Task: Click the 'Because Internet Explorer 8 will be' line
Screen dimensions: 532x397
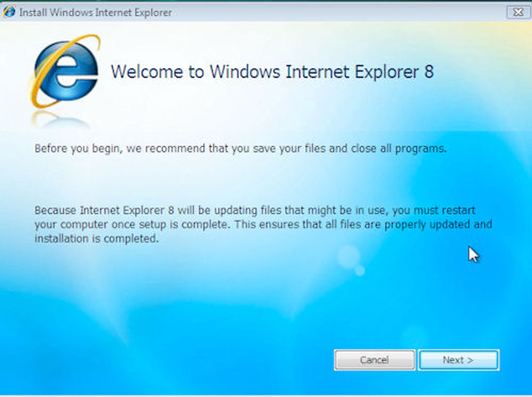Action: pos(255,210)
